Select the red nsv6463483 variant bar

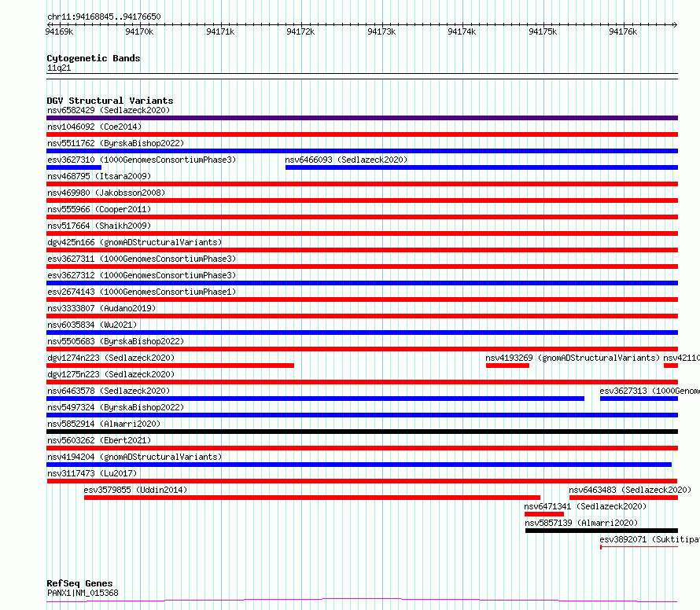(x=624, y=498)
